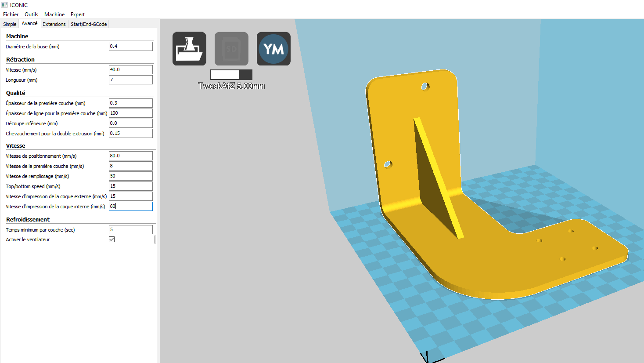Click the slicing progress bar
This screenshot has height=363, width=644.
click(231, 74)
